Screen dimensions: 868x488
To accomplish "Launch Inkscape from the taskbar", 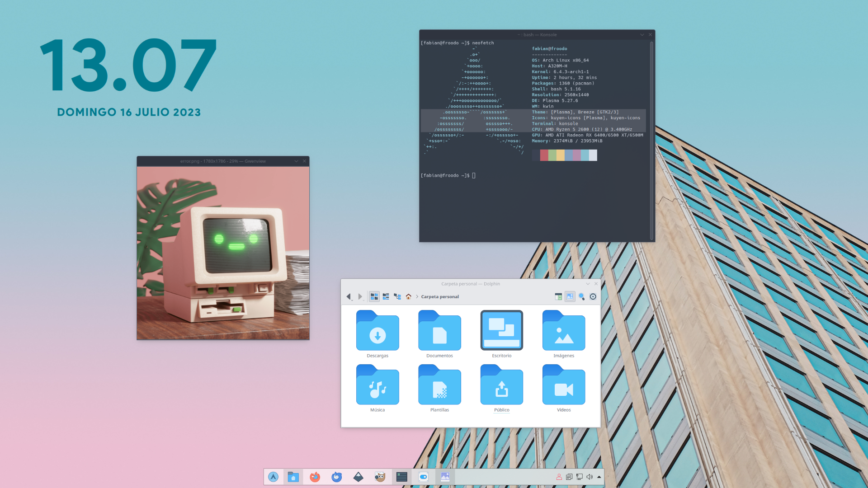I will coord(359,477).
